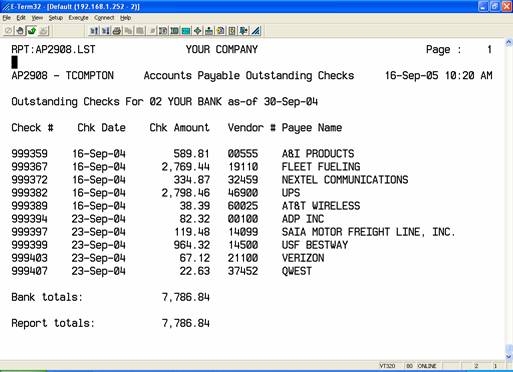
Task: Click the payee USF BESTWAY
Action: tap(315, 245)
